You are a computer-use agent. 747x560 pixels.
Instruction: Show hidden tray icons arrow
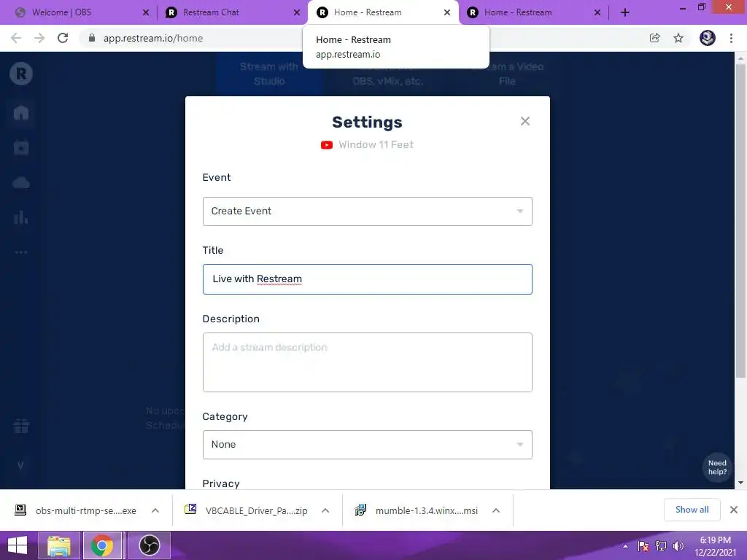tap(625, 546)
